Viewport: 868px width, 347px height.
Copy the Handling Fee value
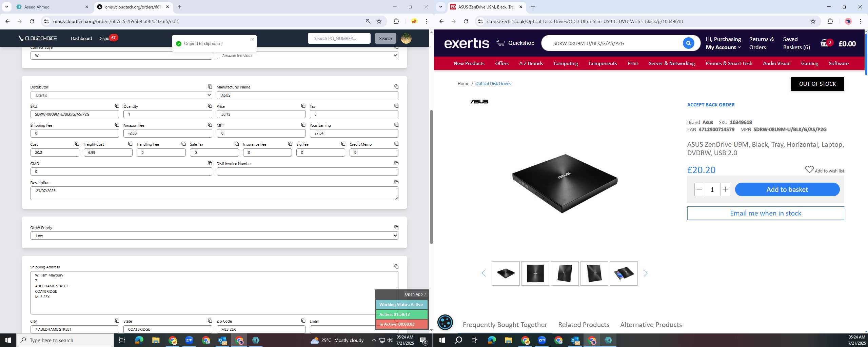pos(183,144)
